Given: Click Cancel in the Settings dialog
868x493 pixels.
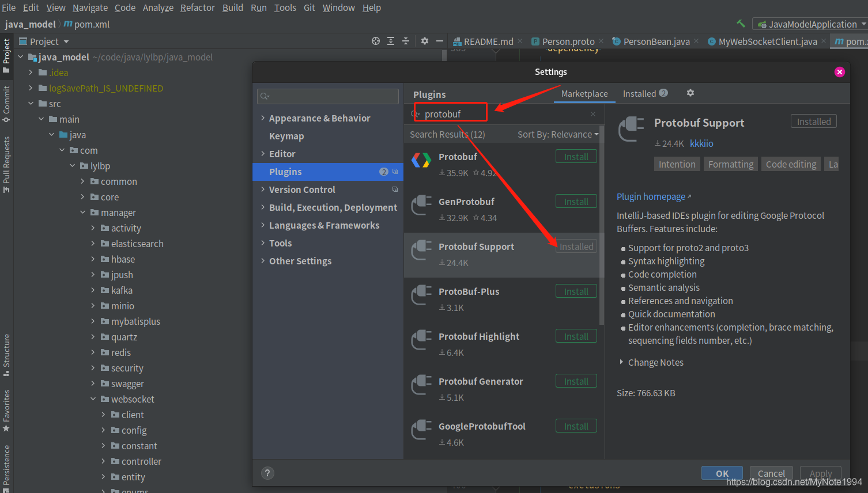Looking at the screenshot, I should click(771, 473).
